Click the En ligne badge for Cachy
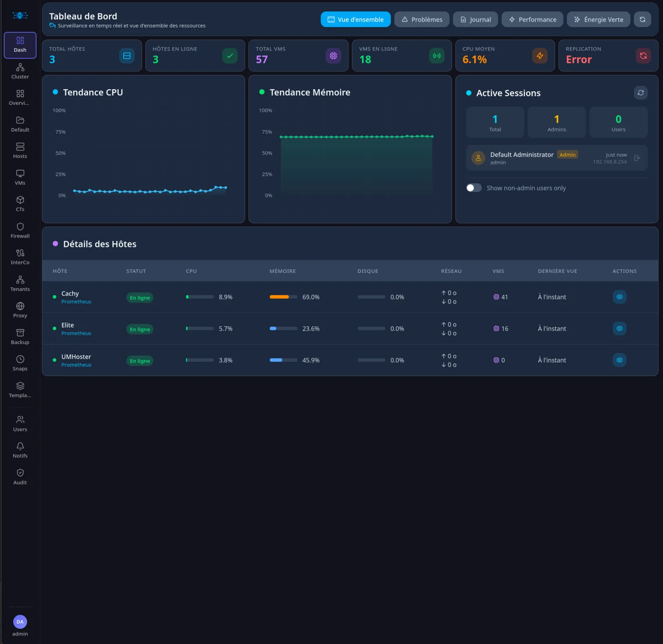This screenshot has height=644, width=663. [x=140, y=298]
